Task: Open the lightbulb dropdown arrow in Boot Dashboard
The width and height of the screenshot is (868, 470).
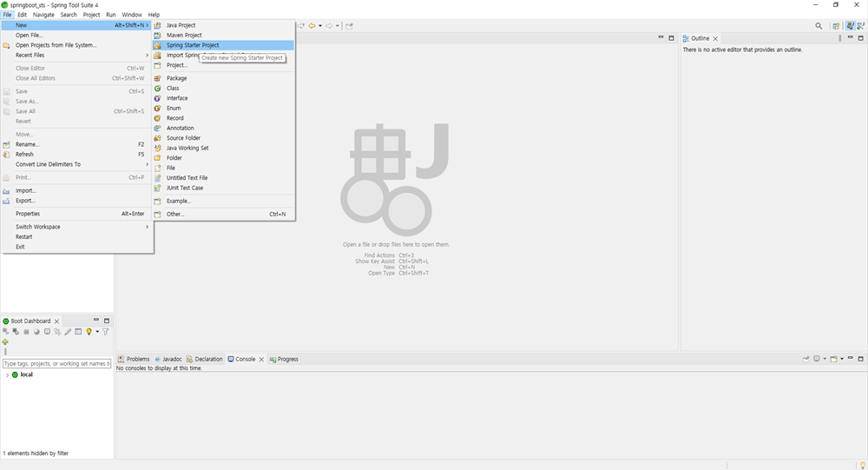Action: tap(97, 332)
